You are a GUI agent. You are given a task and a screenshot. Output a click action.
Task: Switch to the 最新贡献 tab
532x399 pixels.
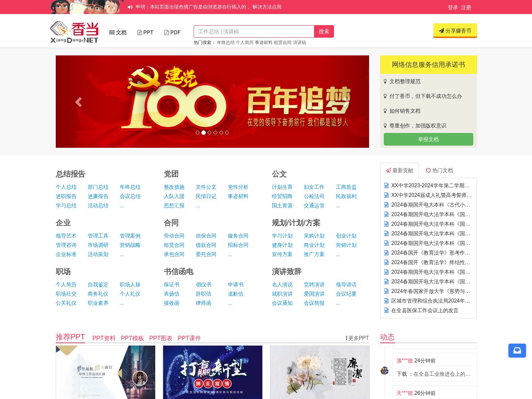399,170
